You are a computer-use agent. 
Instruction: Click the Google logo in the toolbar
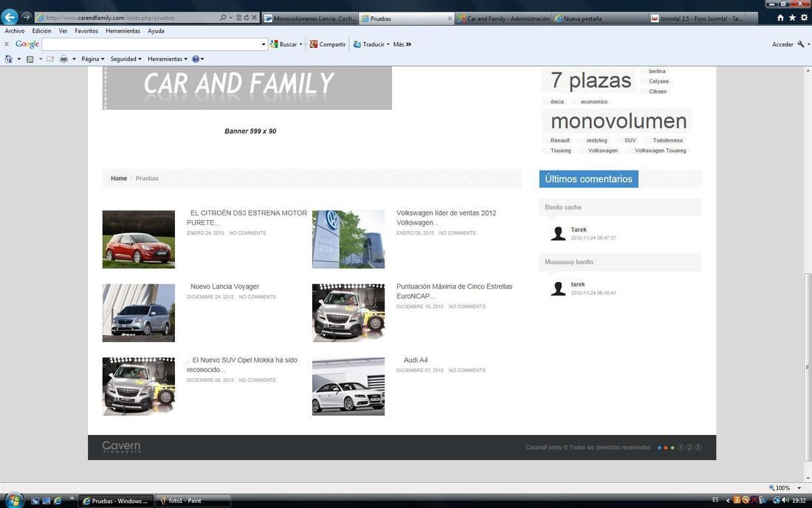coord(27,44)
